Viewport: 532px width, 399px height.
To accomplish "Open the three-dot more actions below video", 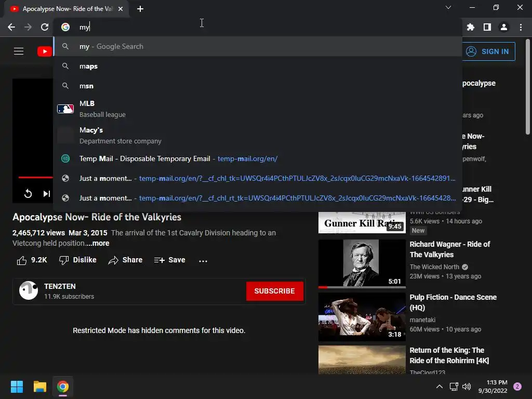I will click(203, 261).
